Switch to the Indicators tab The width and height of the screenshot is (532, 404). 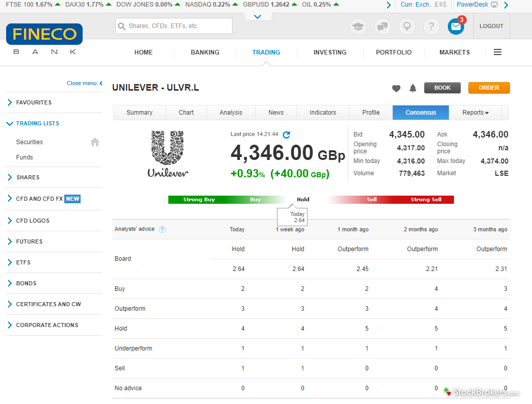(323, 113)
